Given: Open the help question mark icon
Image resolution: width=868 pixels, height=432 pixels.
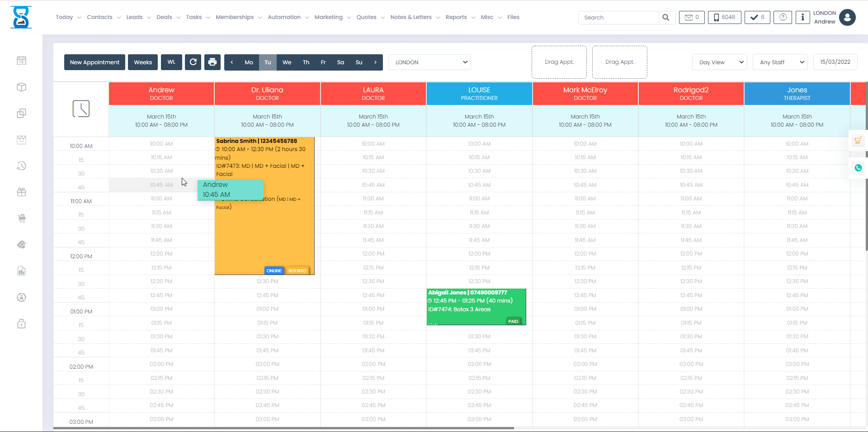Looking at the screenshot, I should tap(783, 18).
